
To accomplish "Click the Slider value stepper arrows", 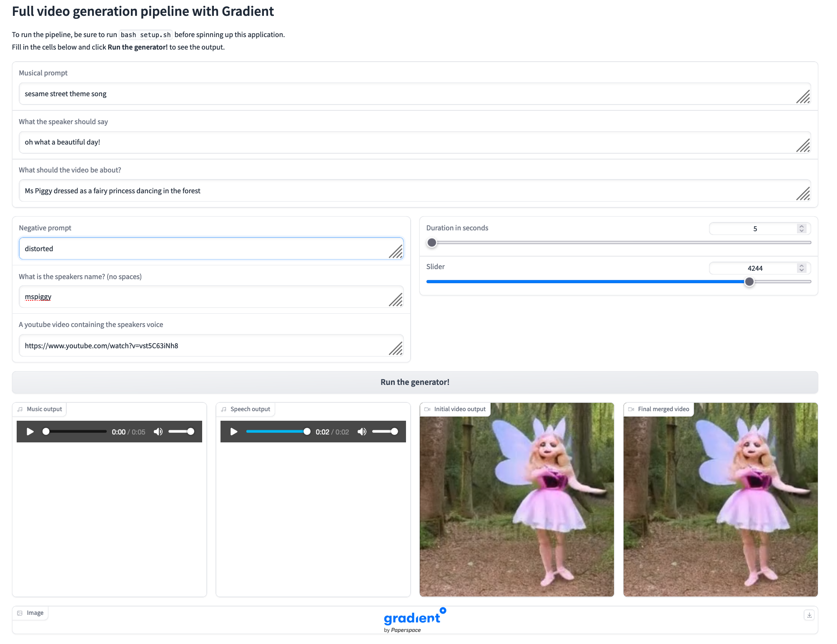I will click(x=801, y=268).
